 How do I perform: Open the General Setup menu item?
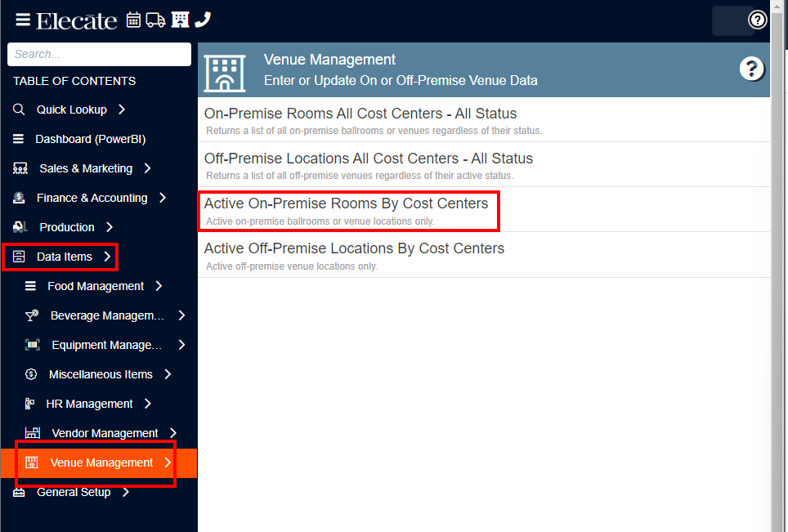[x=74, y=492]
